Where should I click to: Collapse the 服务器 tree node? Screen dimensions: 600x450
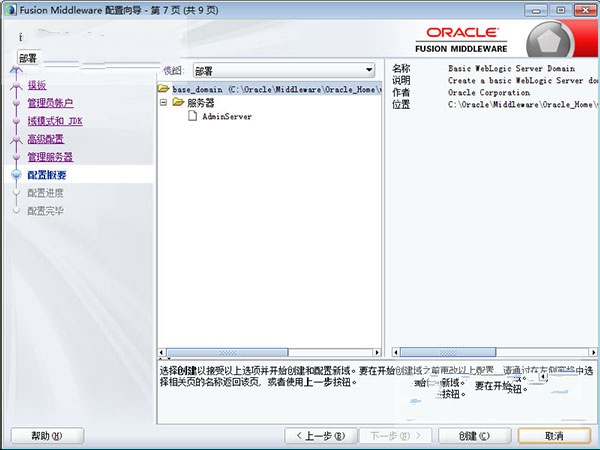click(x=163, y=103)
